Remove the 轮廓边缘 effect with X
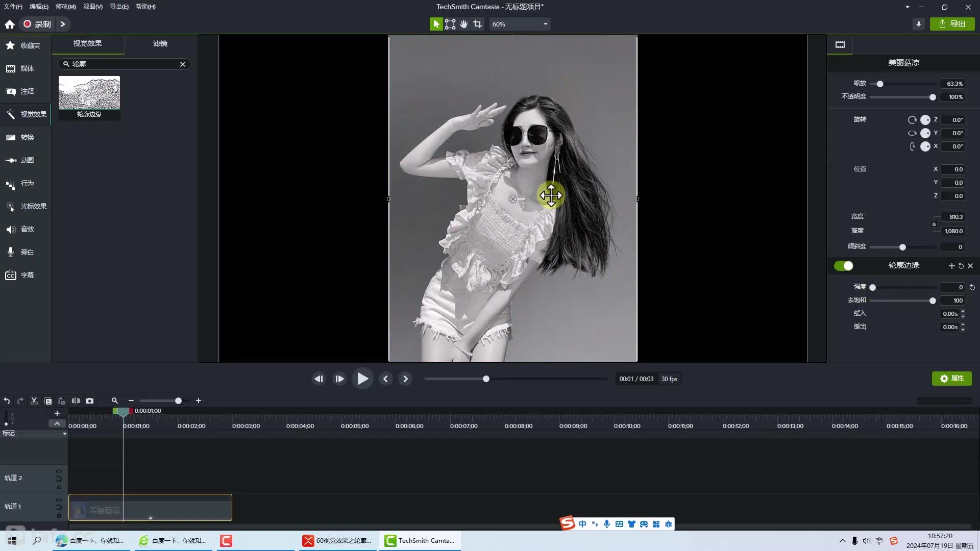 coord(970,266)
